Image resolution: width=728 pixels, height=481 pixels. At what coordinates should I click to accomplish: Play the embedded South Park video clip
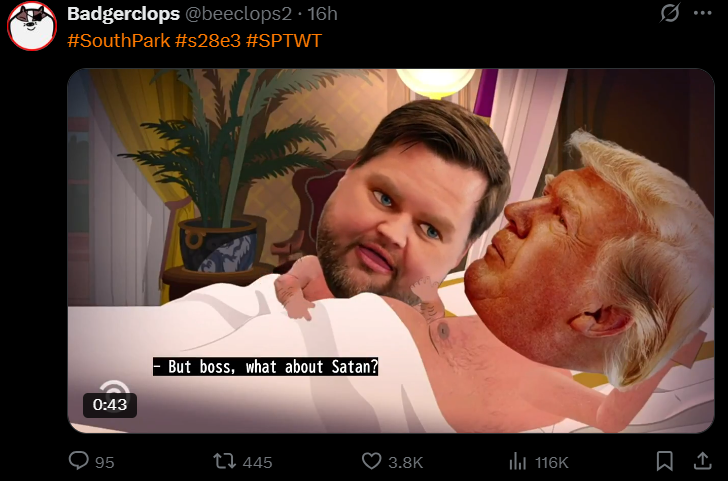pos(390,251)
